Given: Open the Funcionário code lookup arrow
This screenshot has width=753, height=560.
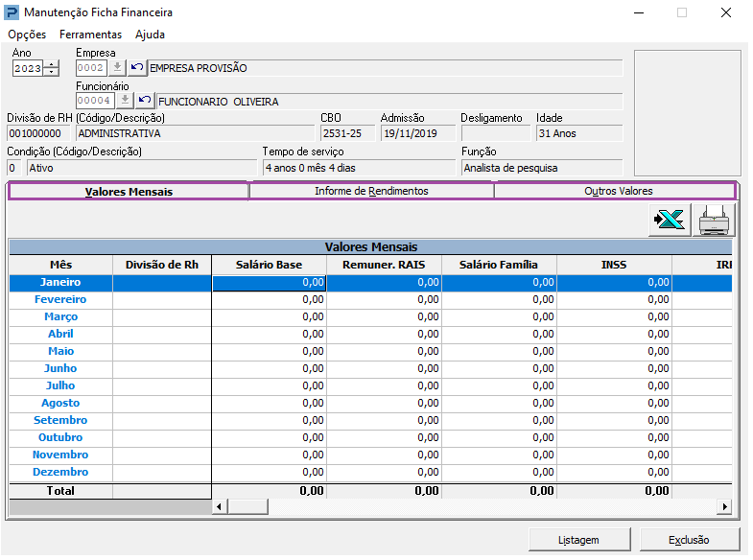Looking at the screenshot, I should point(125,101).
